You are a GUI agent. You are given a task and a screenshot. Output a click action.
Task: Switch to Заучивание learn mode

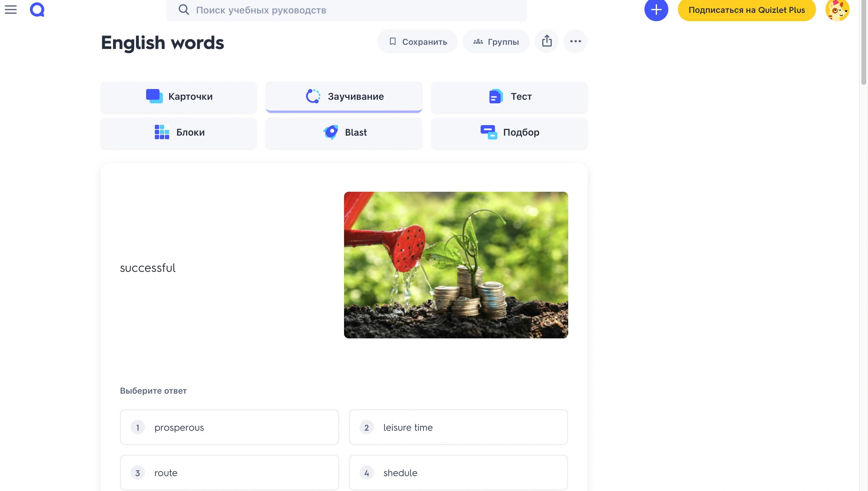tap(344, 96)
